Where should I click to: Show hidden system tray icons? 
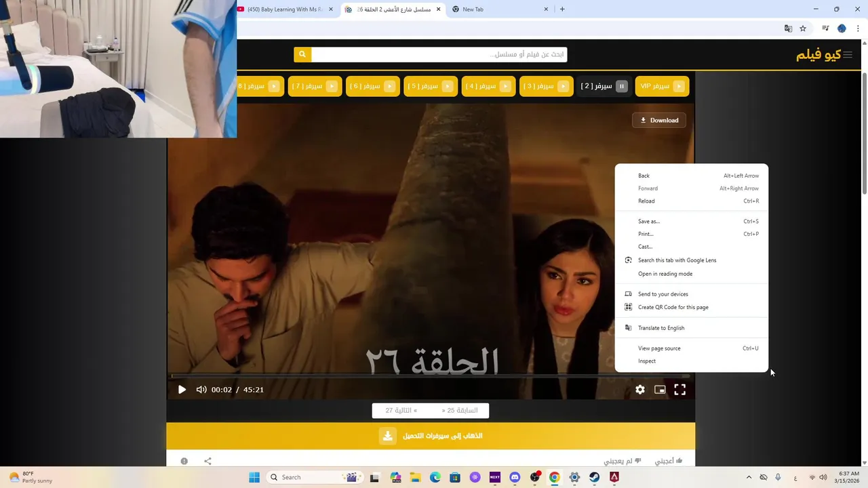[x=749, y=477]
